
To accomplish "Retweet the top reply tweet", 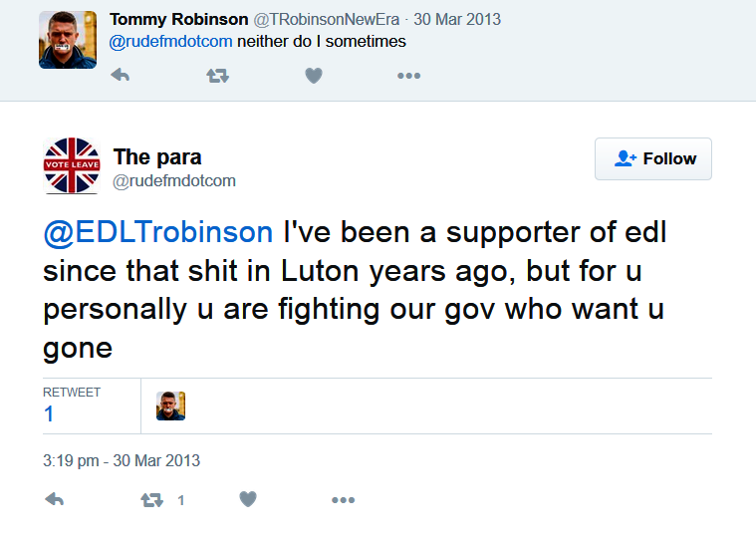I will (217, 76).
